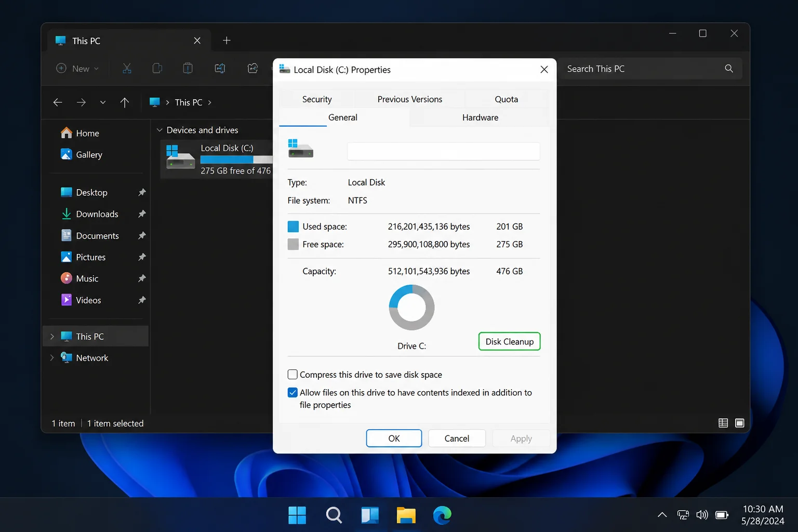Screen dimensions: 798x532
Task: Open File Explorer from the taskbar
Action: (406, 515)
